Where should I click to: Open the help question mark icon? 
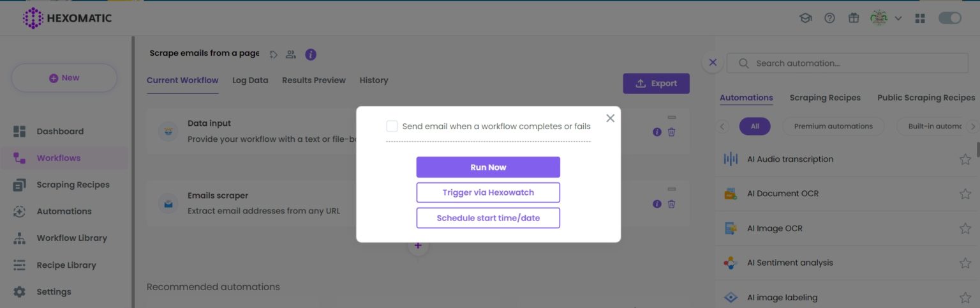[x=829, y=19]
